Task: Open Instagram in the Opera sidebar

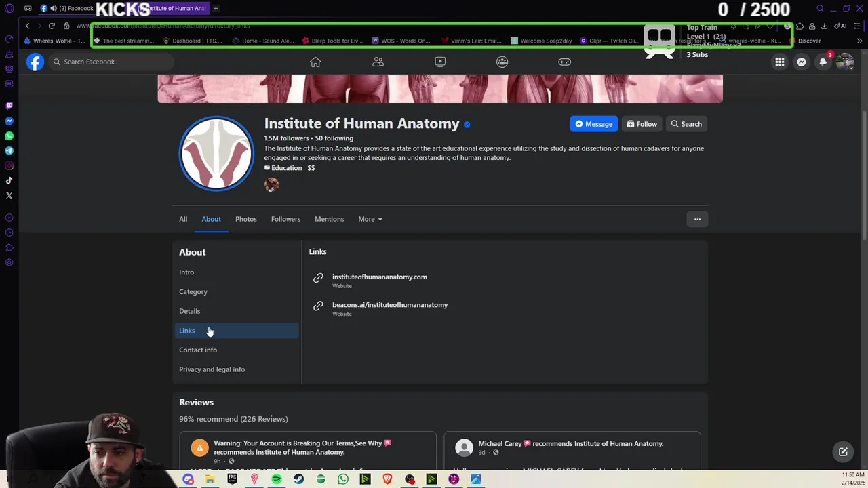Action: coord(9,165)
